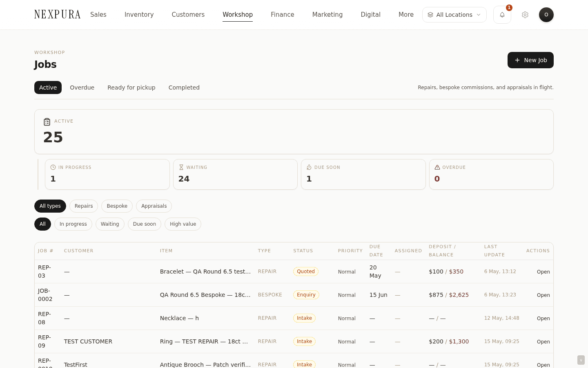Click the Bracelet — QA Round item
The width and height of the screenshot is (588, 368).
[x=205, y=272]
